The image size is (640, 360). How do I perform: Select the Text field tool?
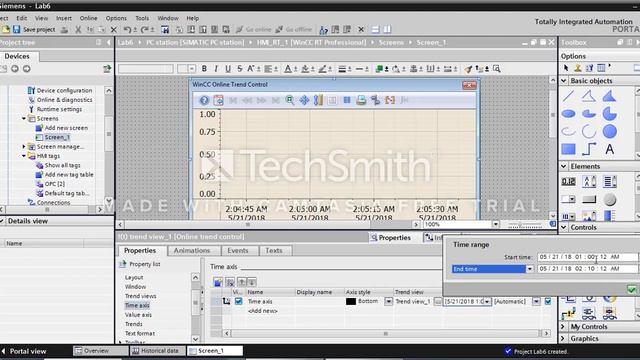pos(609,149)
